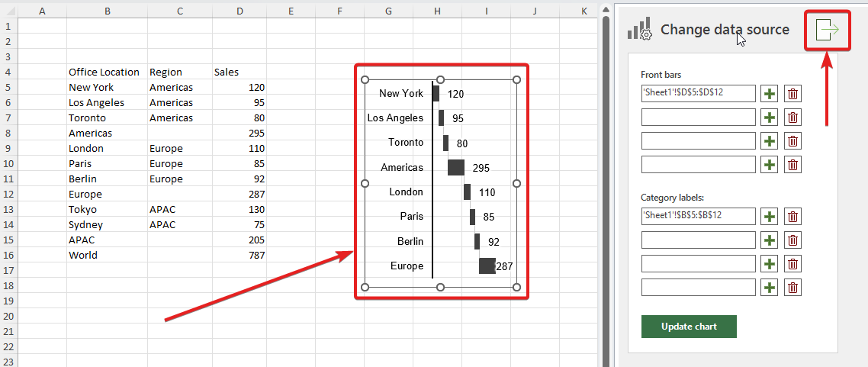The height and width of the screenshot is (367, 868).
Task: Focus Front bars field containing $D$5:$D$12
Action: [698, 94]
